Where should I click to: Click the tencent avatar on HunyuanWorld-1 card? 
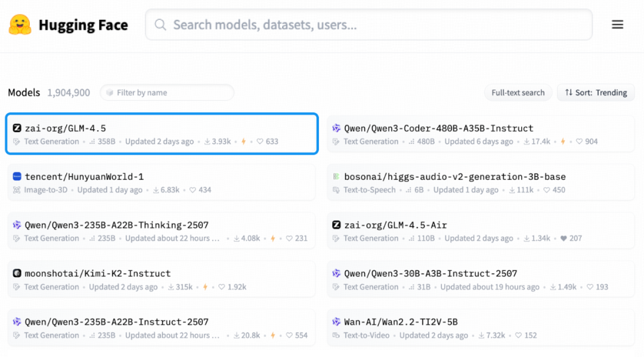pyautogui.click(x=17, y=177)
